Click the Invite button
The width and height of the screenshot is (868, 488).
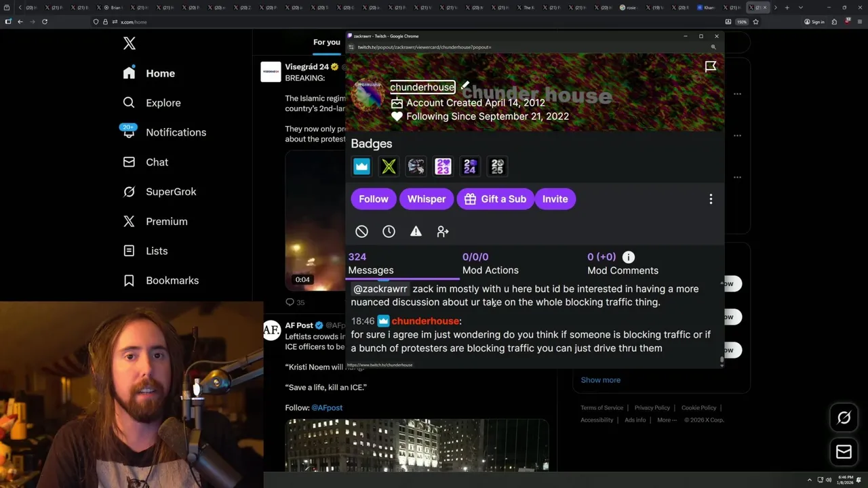(x=555, y=199)
